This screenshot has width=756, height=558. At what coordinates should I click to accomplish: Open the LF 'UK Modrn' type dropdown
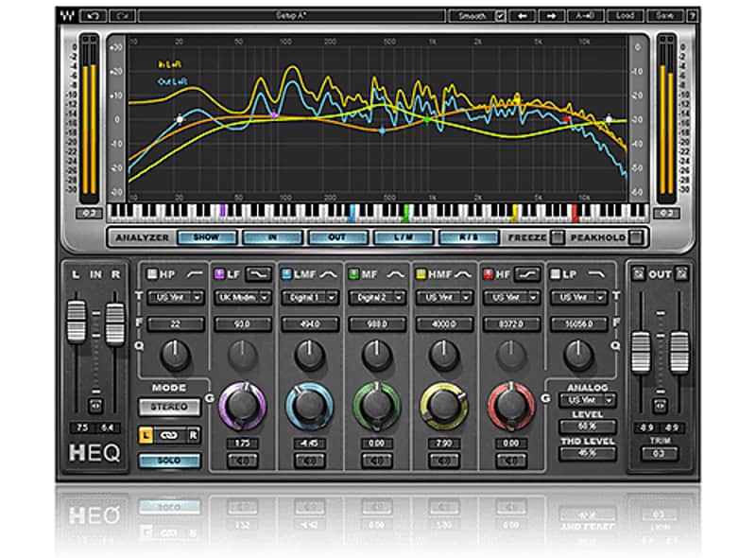pos(243,297)
